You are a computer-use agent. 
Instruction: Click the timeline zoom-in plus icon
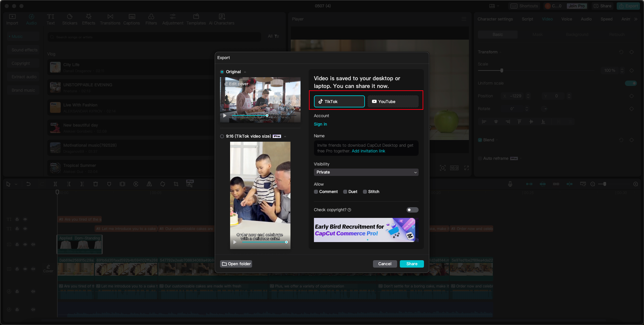pyautogui.click(x=636, y=184)
